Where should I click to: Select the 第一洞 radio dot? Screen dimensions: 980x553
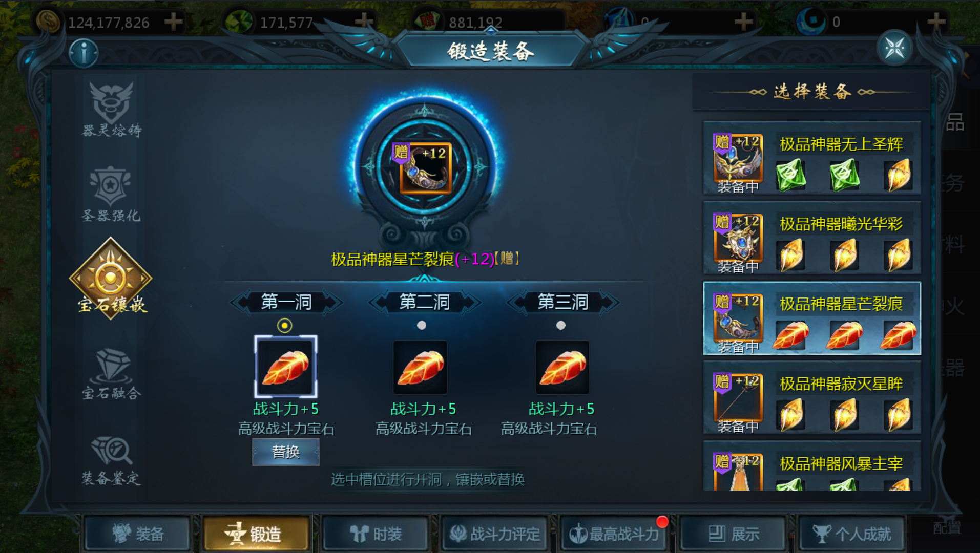pyautogui.click(x=284, y=325)
